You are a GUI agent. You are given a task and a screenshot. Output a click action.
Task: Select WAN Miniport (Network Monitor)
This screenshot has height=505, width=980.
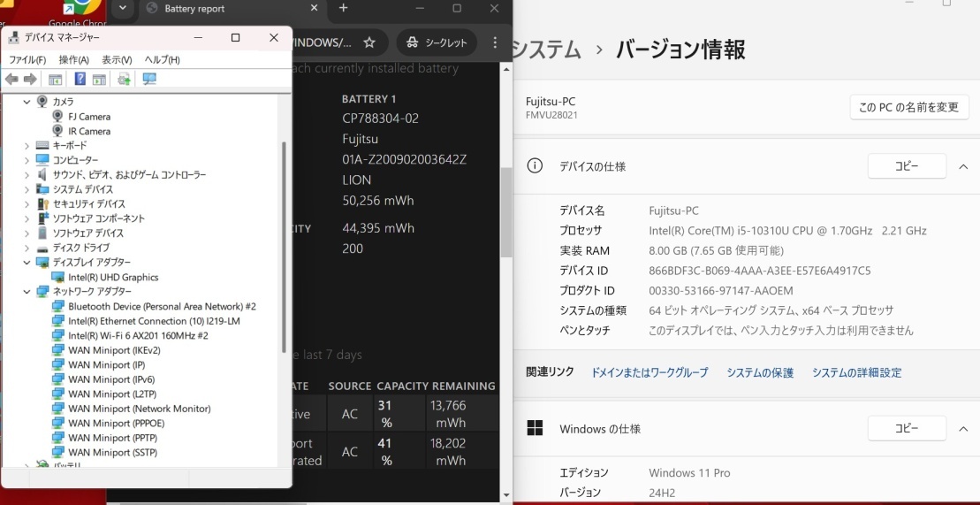coord(140,409)
